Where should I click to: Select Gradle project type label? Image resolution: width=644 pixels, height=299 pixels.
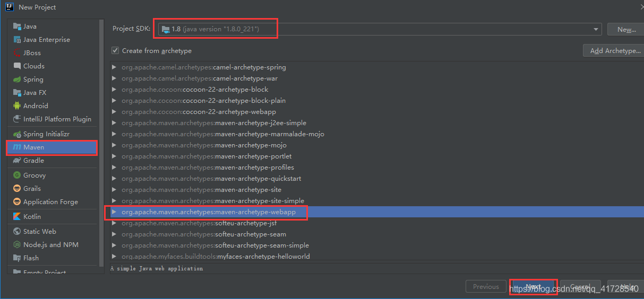point(33,160)
